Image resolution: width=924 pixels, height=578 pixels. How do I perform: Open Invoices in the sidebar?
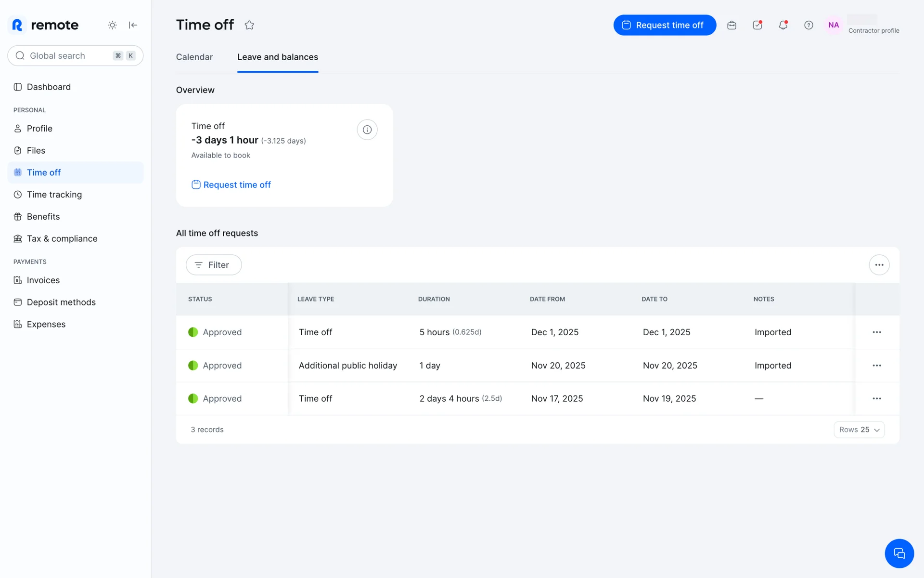pyautogui.click(x=43, y=280)
